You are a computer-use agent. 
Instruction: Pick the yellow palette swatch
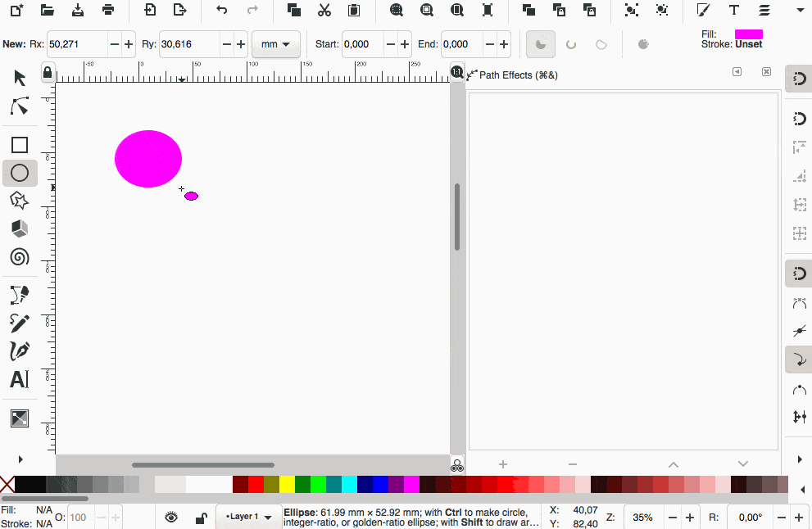click(287, 485)
